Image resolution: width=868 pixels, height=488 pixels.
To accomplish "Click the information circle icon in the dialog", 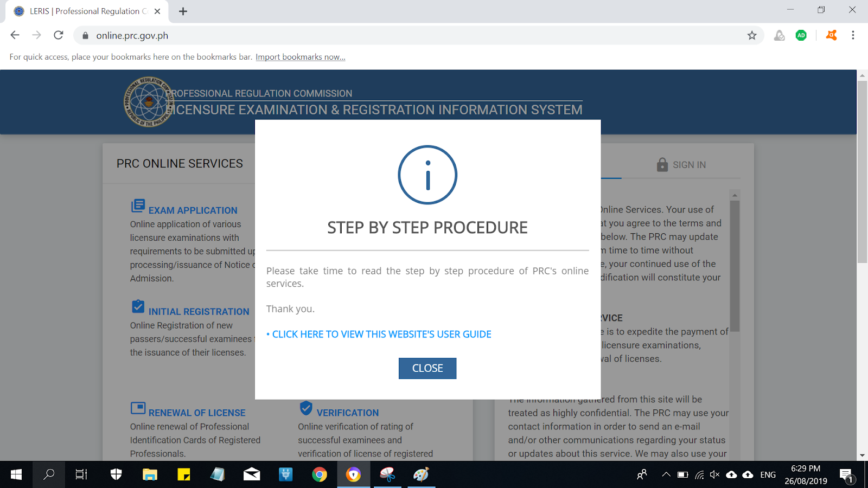I will pyautogui.click(x=427, y=175).
